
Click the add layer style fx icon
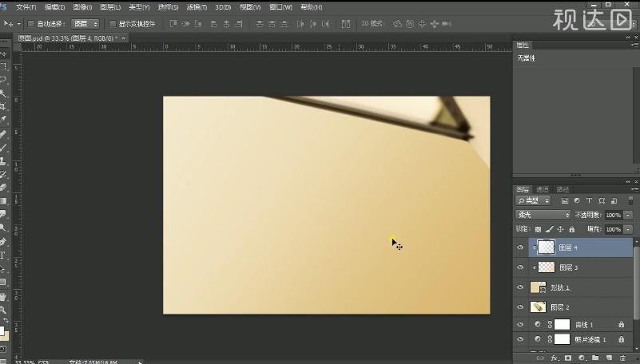554,358
